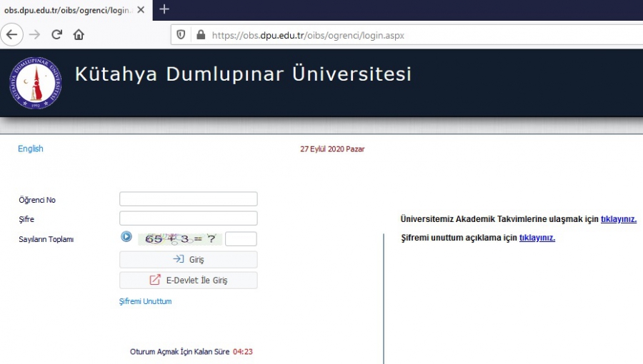Image resolution: width=643 pixels, height=364 pixels.
Task: Click the E-Devlet İle Giriş button
Action: click(x=188, y=280)
